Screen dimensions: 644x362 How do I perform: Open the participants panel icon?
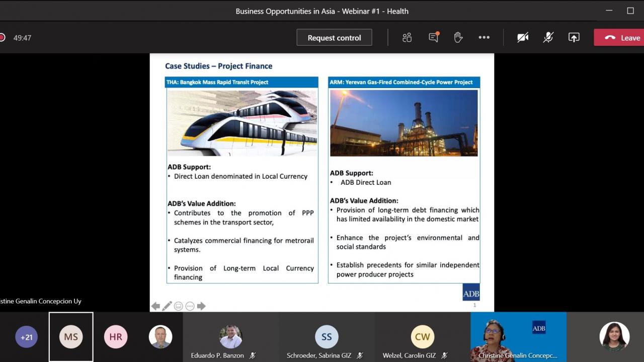[407, 37]
